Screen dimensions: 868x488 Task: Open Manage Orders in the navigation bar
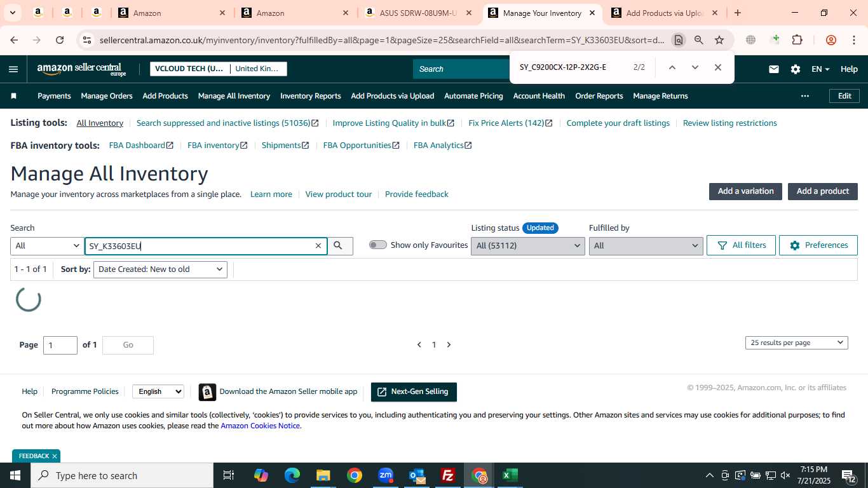[x=107, y=96]
